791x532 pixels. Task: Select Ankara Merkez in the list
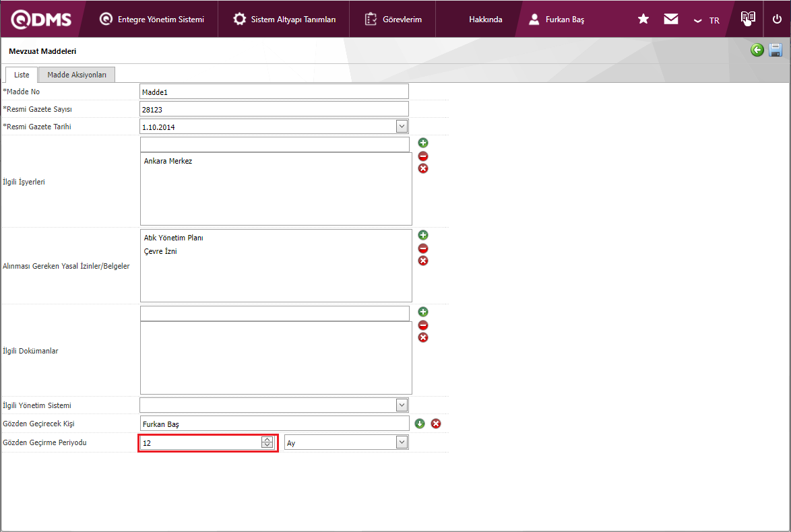168,161
